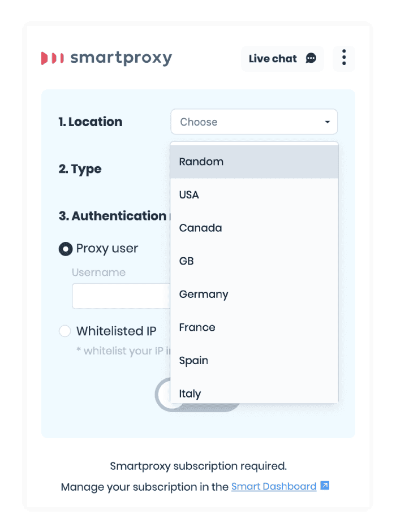
Task: Select Italy at the list bottom
Action: pyautogui.click(x=254, y=392)
